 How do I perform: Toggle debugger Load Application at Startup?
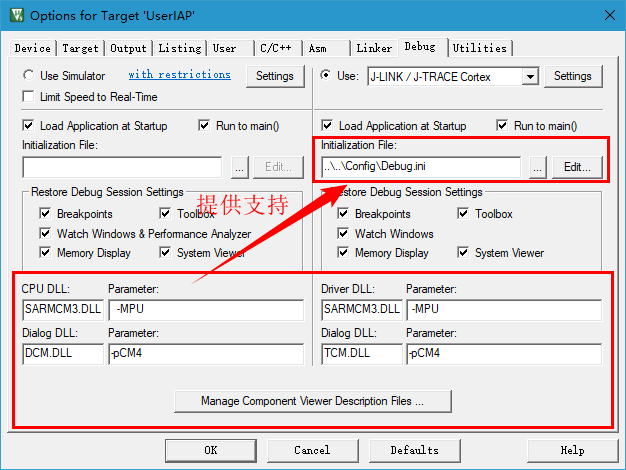(x=327, y=126)
